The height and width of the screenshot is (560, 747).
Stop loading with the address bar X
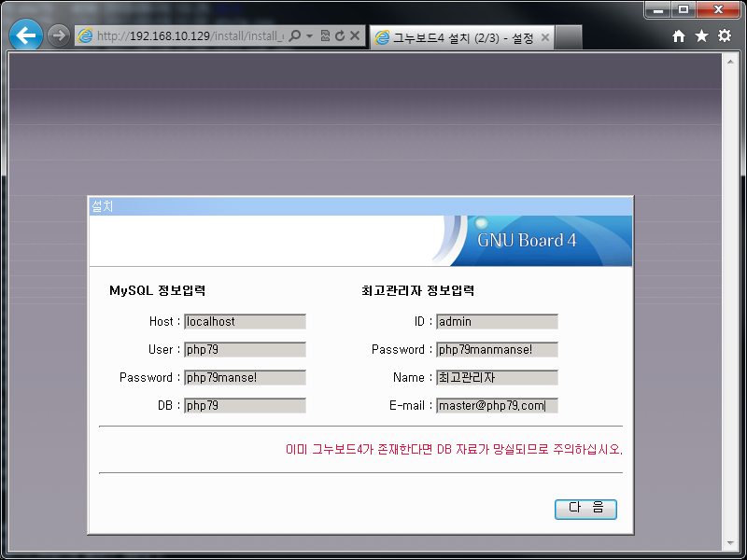tap(355, 35)
